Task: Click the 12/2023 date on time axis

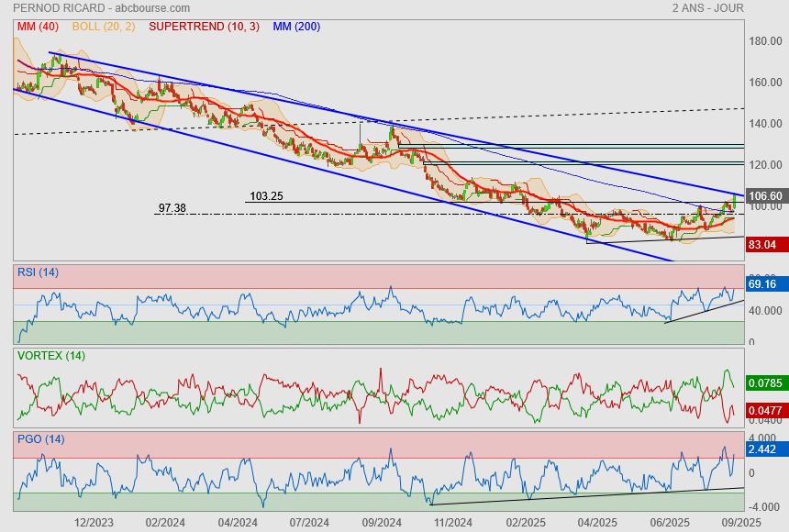Action: 94,523
